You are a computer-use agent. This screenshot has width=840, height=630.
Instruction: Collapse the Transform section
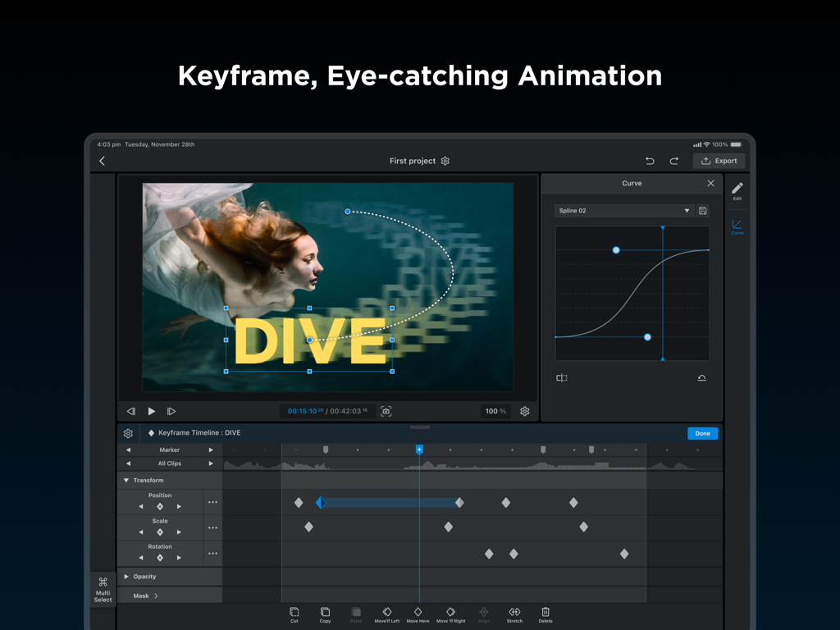tap(125, 480)
